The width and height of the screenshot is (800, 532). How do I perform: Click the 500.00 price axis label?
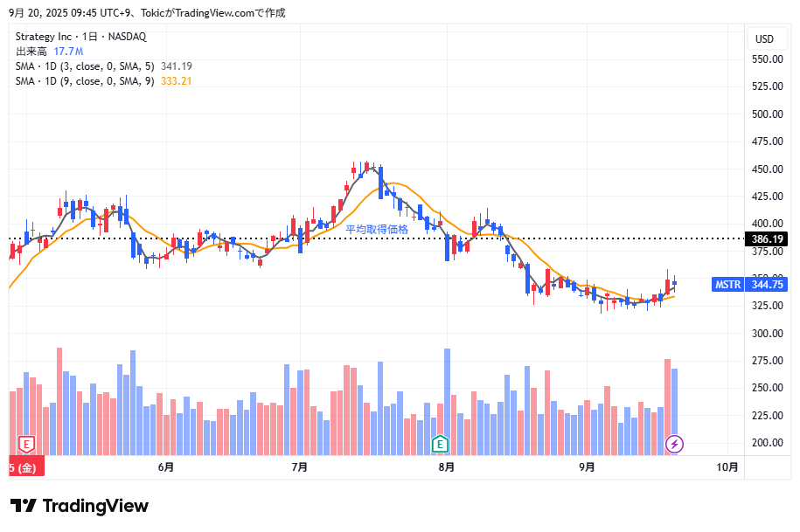point(768,114)
